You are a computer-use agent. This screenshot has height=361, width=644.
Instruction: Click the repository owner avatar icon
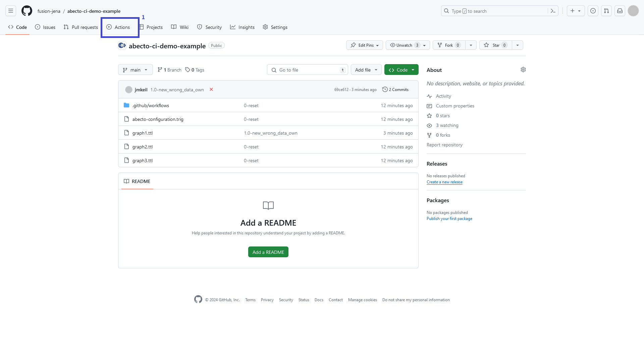click(x=122, y=45)
